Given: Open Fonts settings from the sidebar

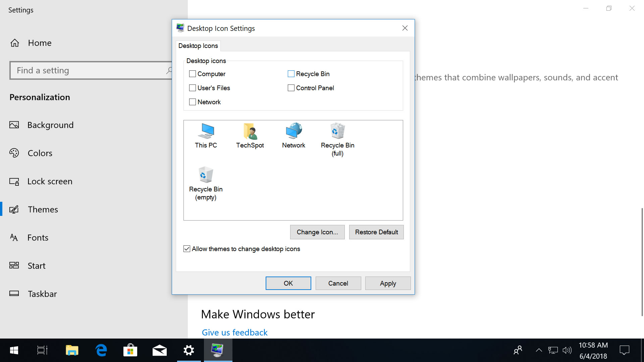Looking at the screenshot, I should (x=38, y=237).
